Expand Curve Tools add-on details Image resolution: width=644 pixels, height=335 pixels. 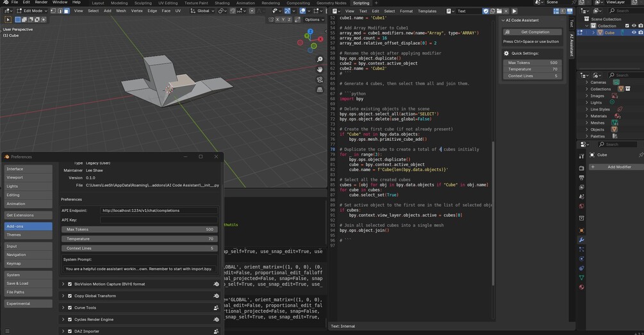(63, 307)
